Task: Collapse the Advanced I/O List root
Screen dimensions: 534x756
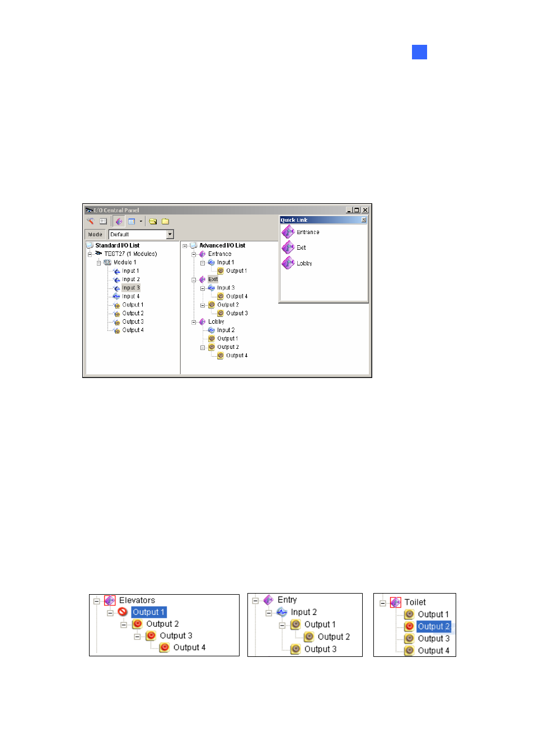Action: (185, 246)
